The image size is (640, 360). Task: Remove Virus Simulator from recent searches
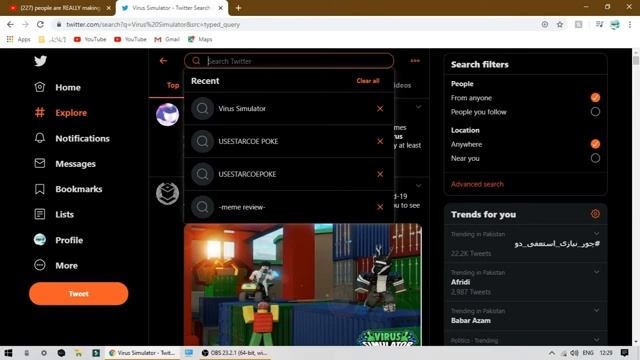click(380, 109)
